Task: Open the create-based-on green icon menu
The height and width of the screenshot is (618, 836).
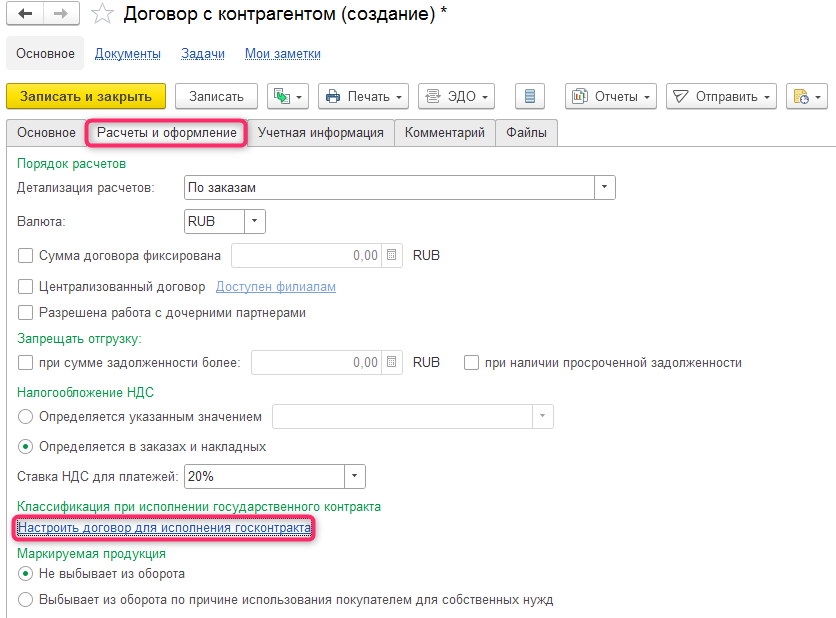Action: point(289,96)
